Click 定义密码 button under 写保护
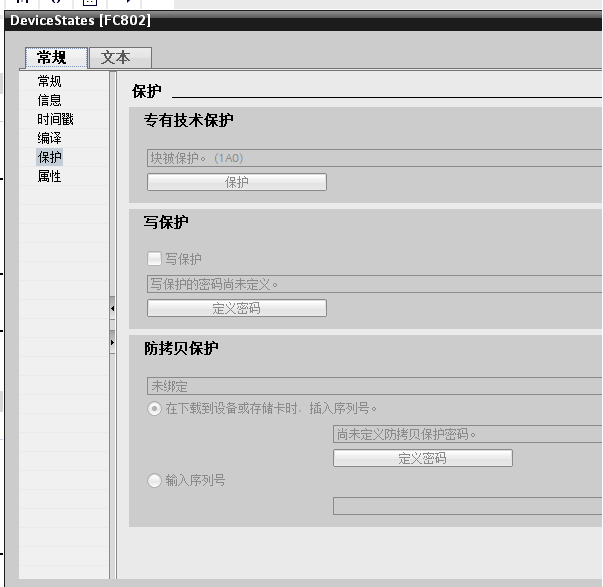Viewport: 603px width, 587px height. click(x=237, y=308)
